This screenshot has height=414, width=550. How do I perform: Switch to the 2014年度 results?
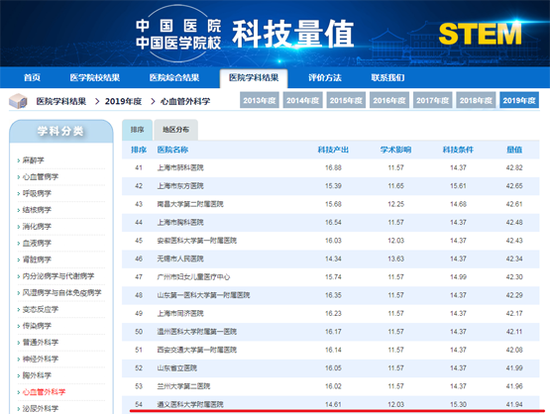click(x=303, y=100)
